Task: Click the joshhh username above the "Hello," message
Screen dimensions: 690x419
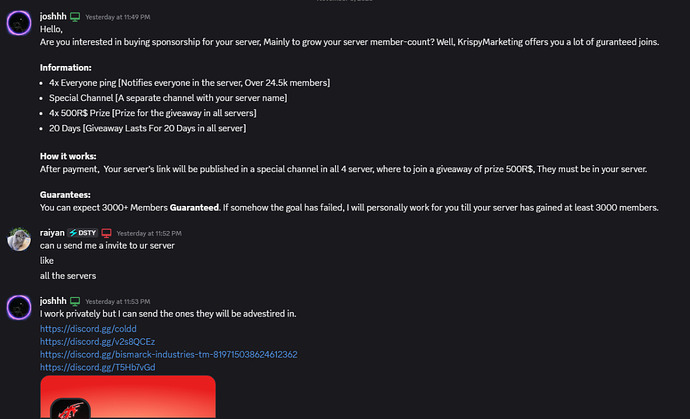Action: pyautogui.click(x=52, y=17)
